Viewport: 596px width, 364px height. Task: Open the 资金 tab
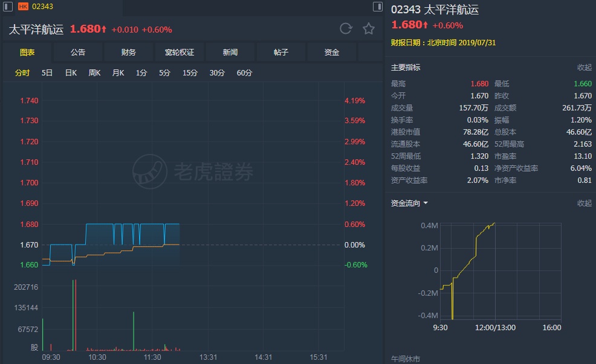pos(331,53)
